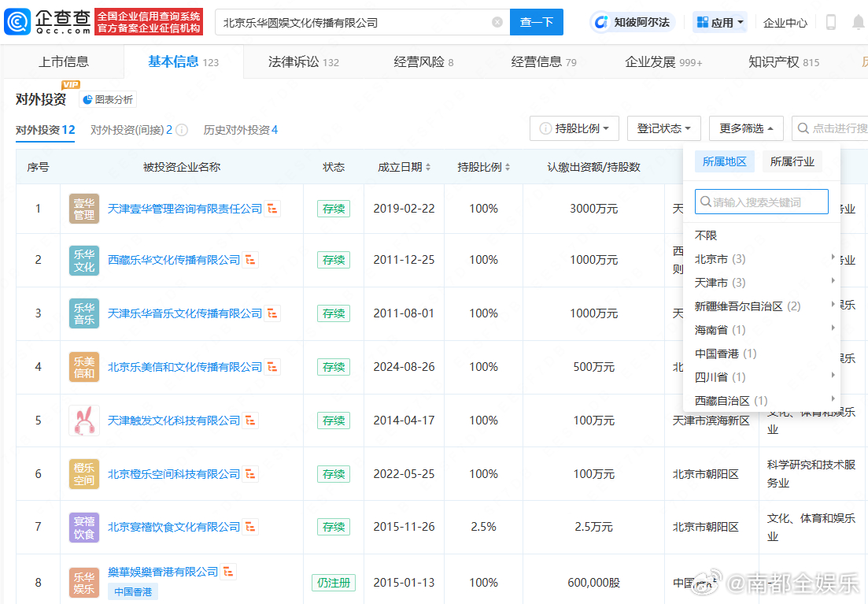
Task: Click the 壹华管理 company logo
Action: [x=84, y=209]
